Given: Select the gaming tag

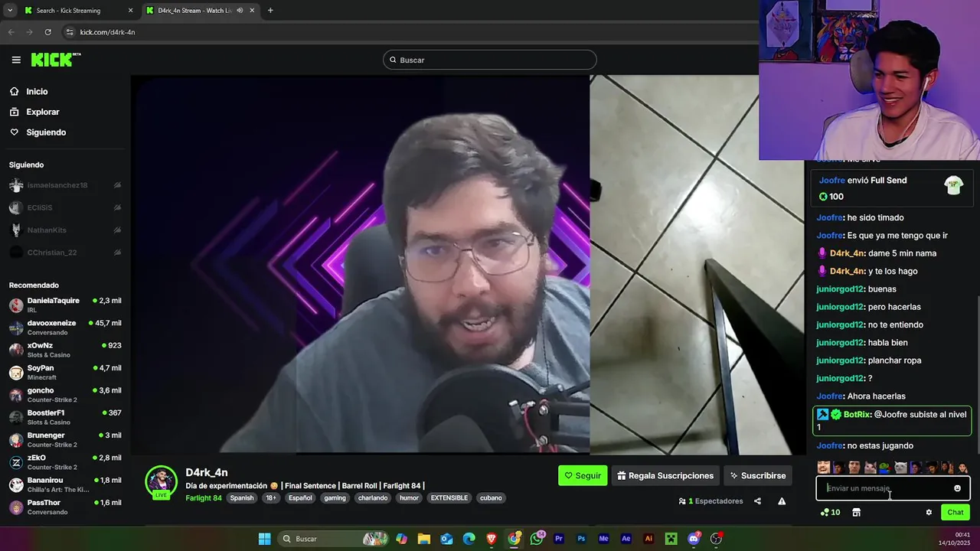Looking at the screenshot, I should tap(335, 497).
